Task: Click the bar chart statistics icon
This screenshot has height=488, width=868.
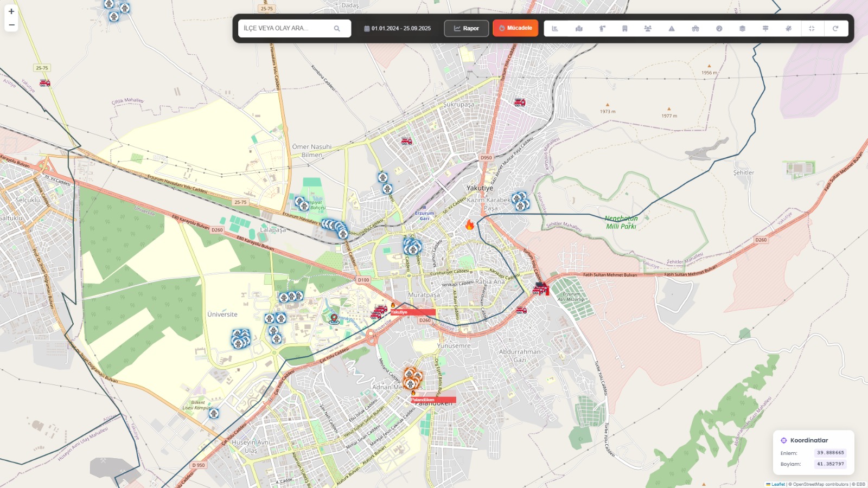Action: [x=555, y=28]
